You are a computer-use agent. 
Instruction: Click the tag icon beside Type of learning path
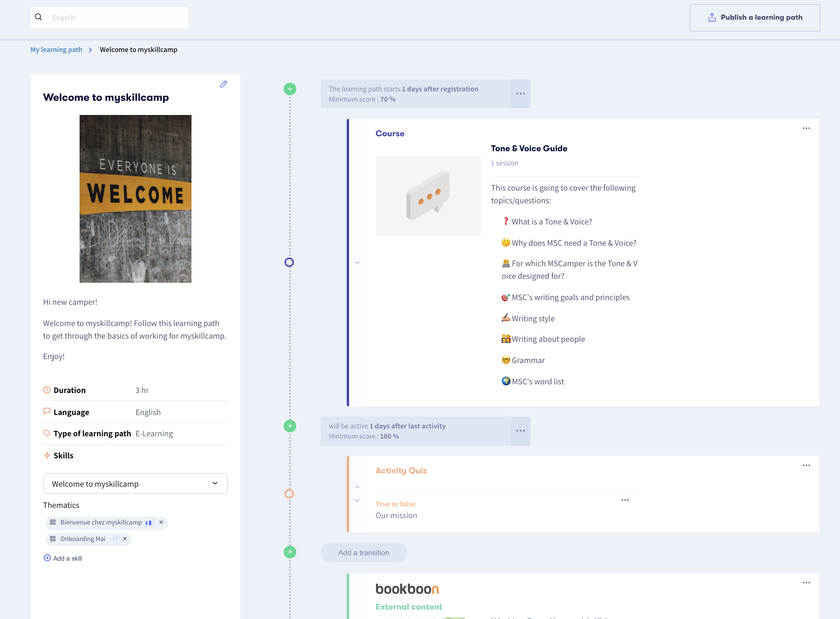[47, 433]
